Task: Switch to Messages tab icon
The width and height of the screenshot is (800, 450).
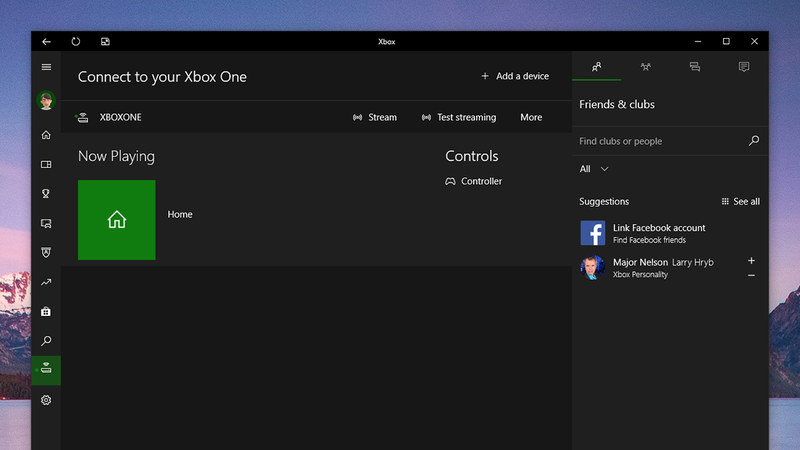Action: (x=694, y=67)
